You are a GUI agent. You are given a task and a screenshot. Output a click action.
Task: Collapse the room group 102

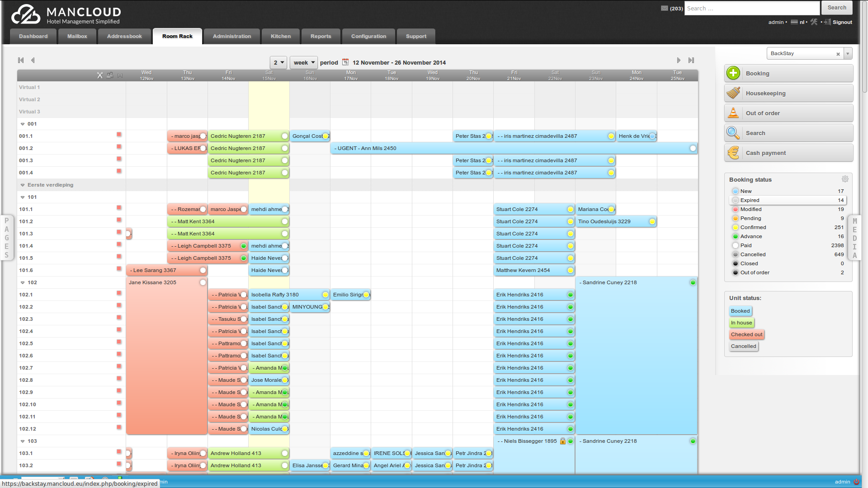[23, 282]
